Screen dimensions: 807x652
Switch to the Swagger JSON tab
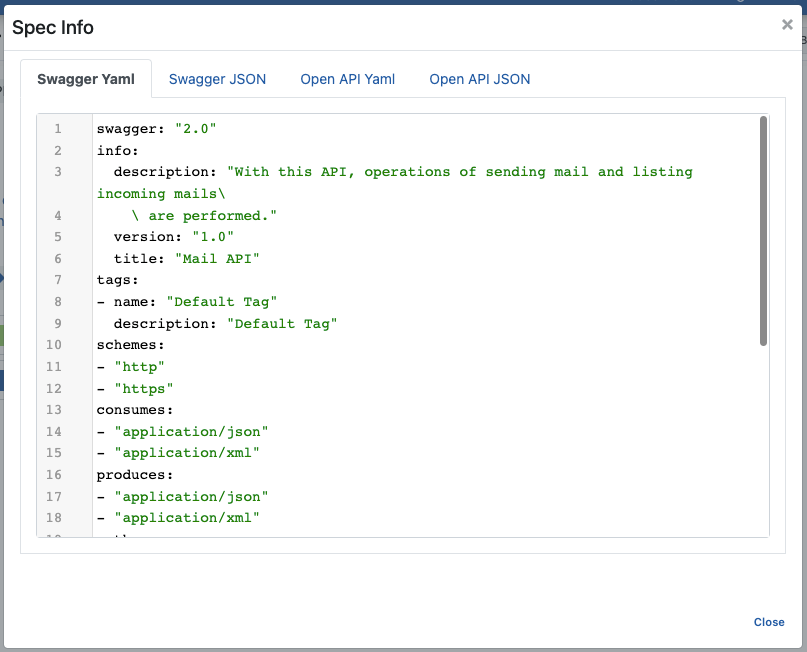pos(217,79)
